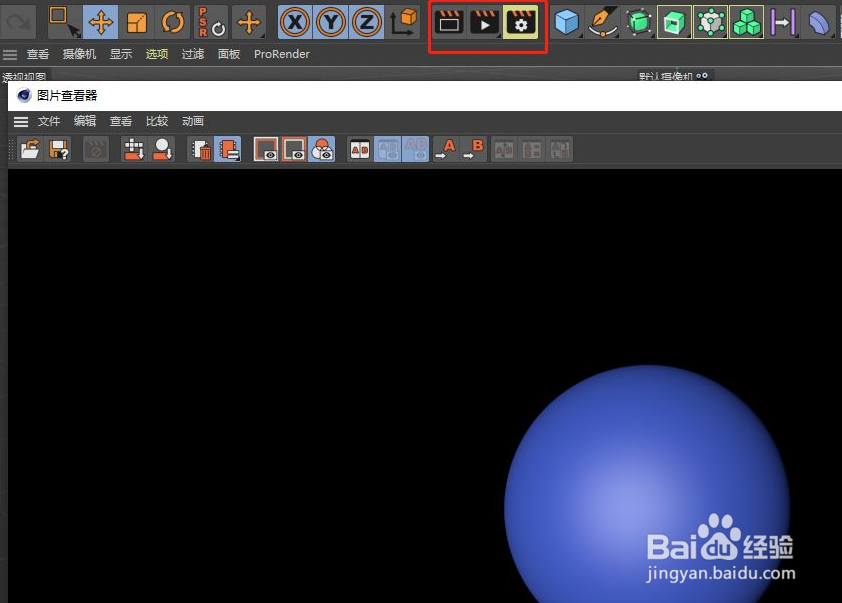
Task: Open Picture Viewer 文件 menu
Action: pos(49,121)
